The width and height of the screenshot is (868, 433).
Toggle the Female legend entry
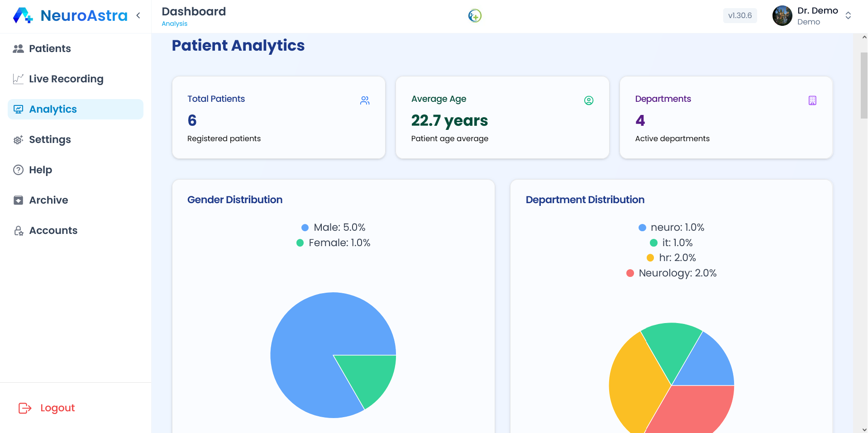point(334,243)
